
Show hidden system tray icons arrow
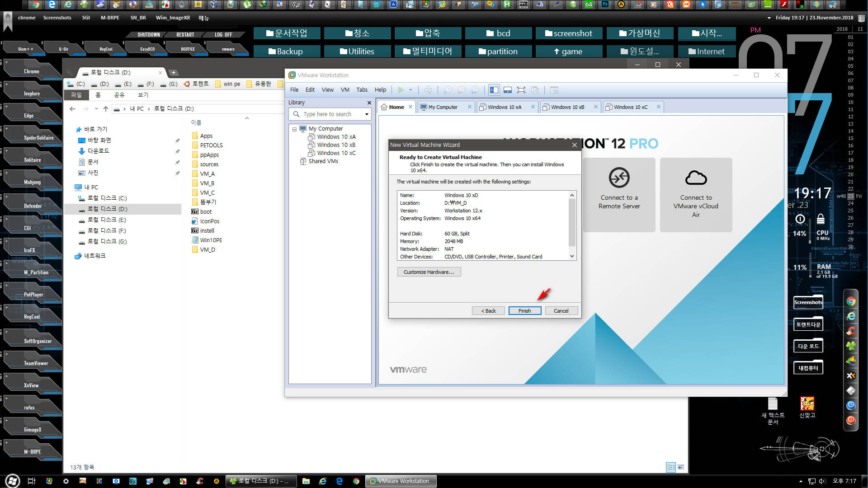[801, 481]
